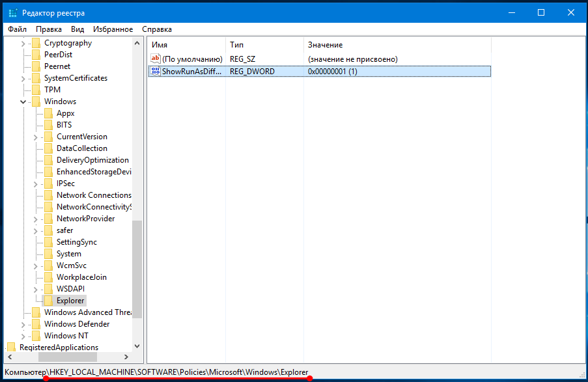Open the Файл menu
588x382 pixels.
[x=18, y=29]
